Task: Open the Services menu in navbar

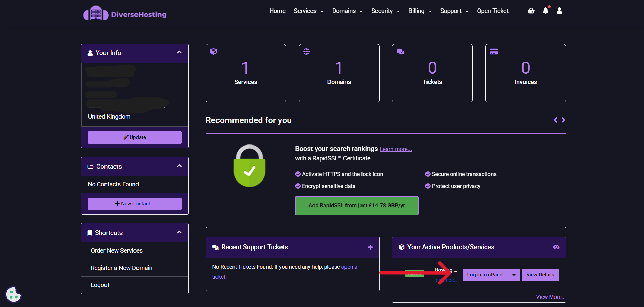Action: point(308,11)
